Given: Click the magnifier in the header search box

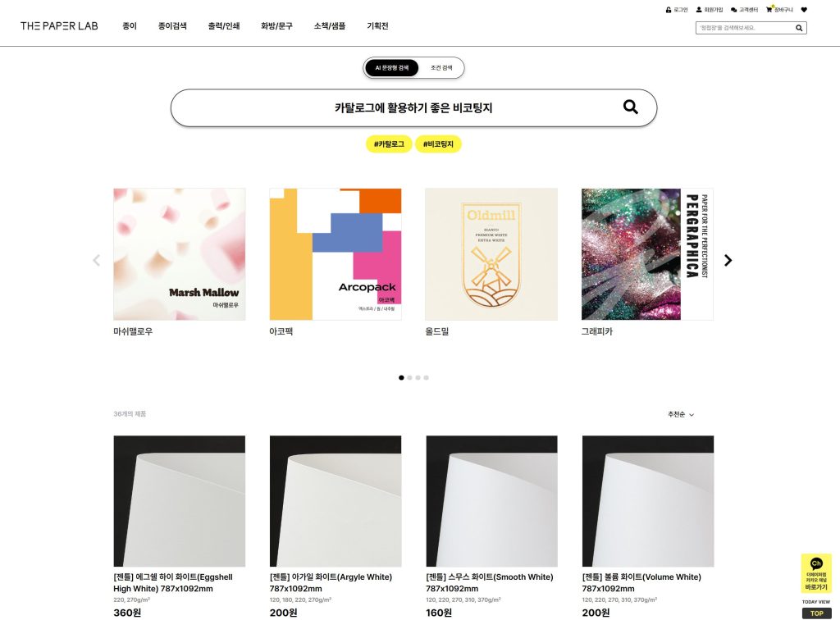Looking at the screenshot, I should coord(799,28).
